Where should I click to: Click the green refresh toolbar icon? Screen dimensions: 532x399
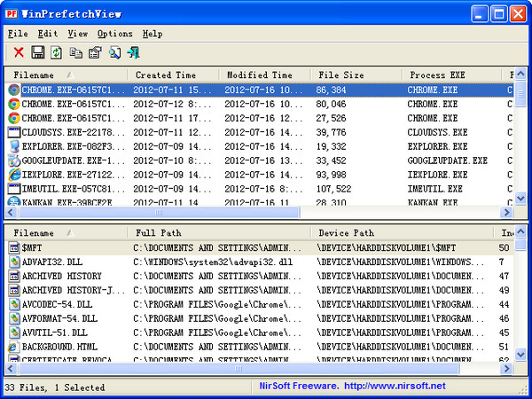tap(56, 53)
